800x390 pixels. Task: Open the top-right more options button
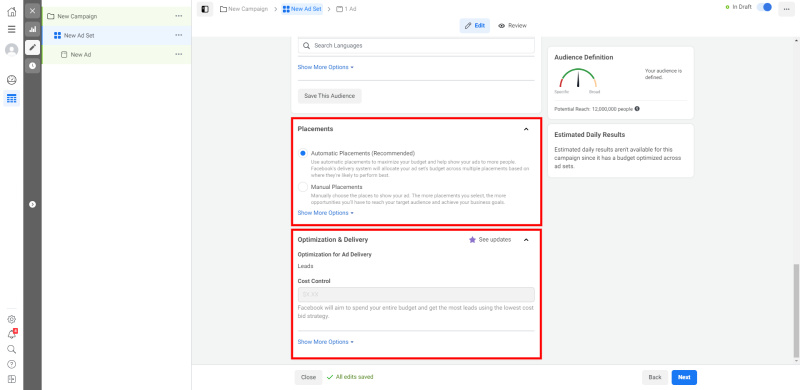coord(786,9)
